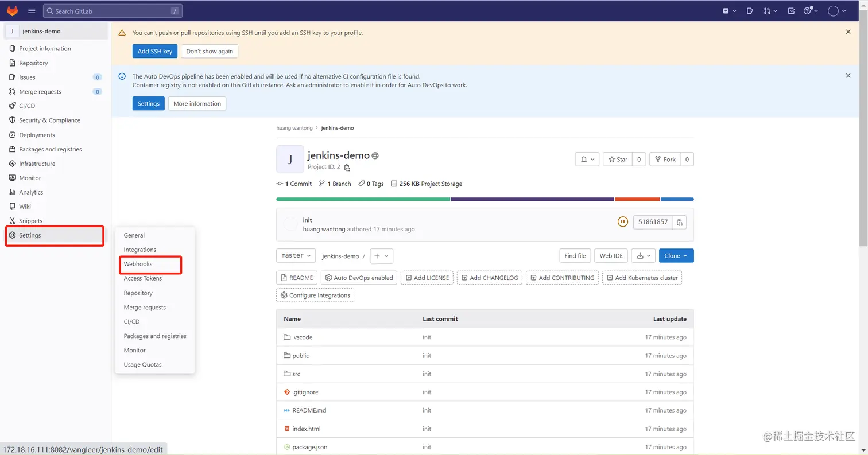Open Infrastructure in the left sidebar
The image size is (868, 455).
56,164
